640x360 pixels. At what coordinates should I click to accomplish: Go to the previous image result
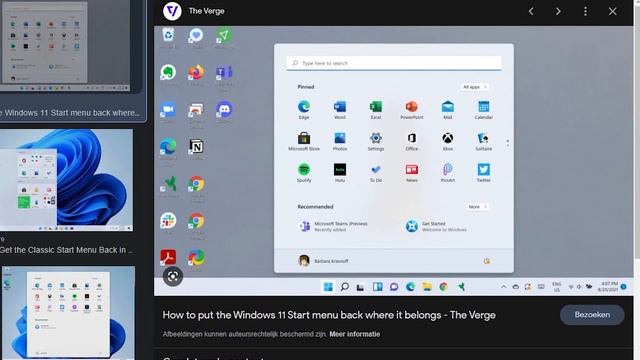531,11
